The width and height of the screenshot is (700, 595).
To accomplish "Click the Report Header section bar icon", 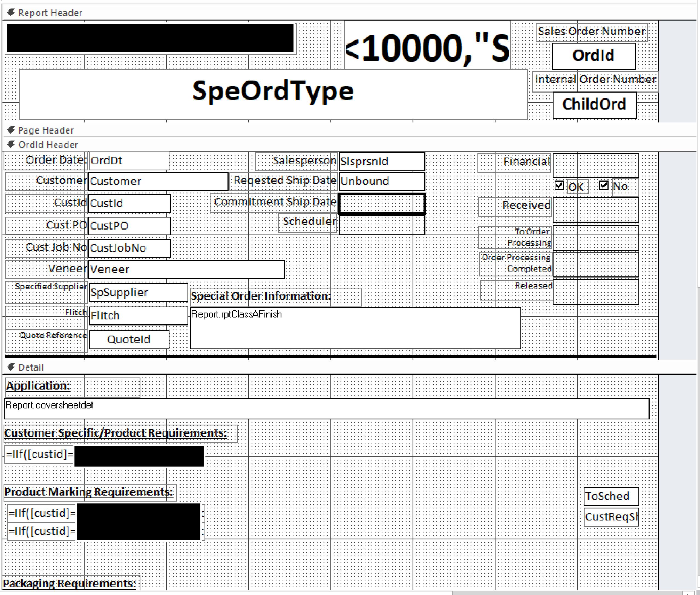I will coord(11,13).
